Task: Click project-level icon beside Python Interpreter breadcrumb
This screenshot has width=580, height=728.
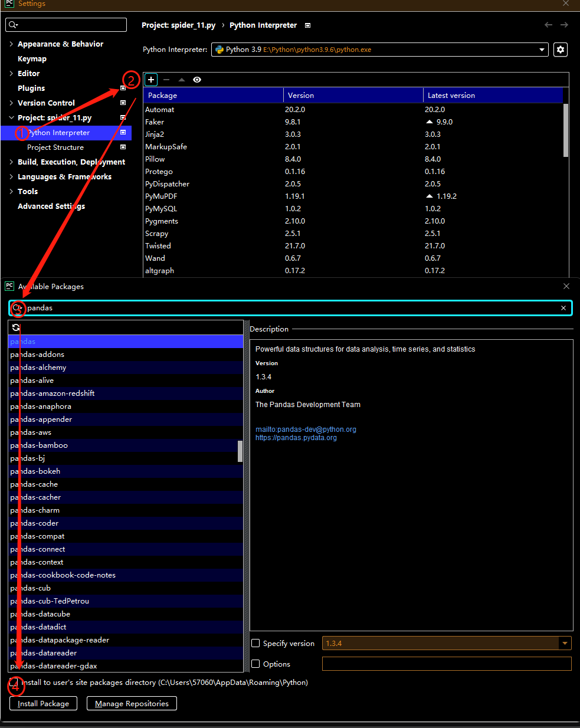Action: click(x=307, y=25)
